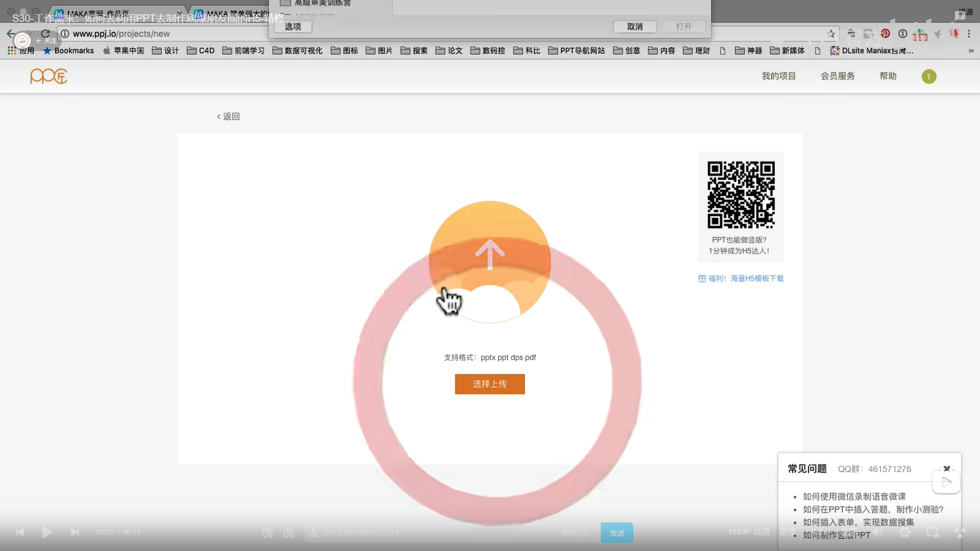Screen dimensions: 980x551
Task: Change the 1080P 高清 video quality
Action: pos(748,532)
